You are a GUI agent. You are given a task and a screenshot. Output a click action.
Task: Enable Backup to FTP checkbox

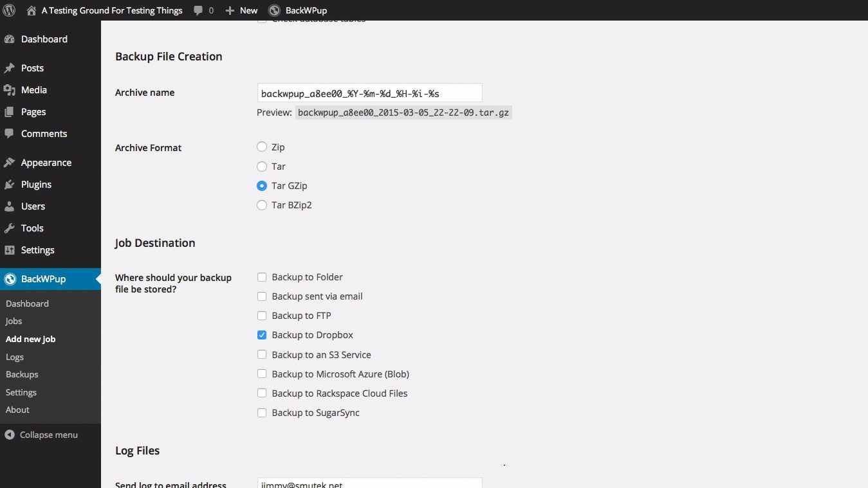tap(262, 316)
